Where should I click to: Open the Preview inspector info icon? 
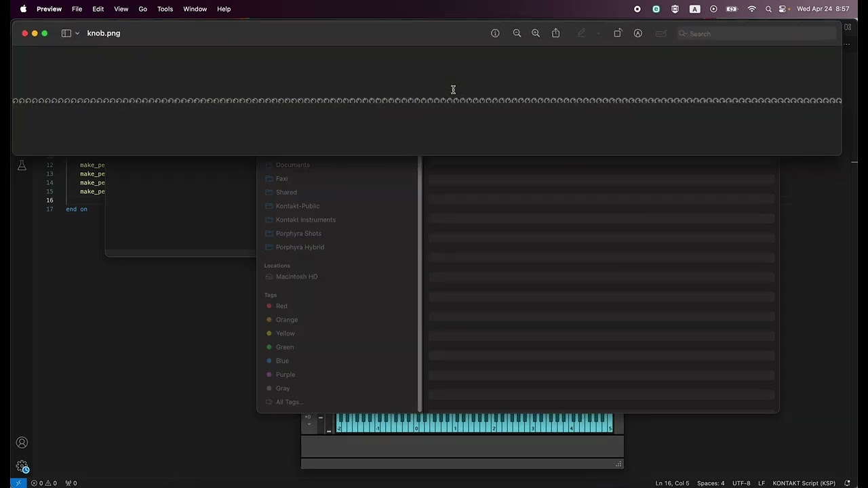click(x=495, y=33)
